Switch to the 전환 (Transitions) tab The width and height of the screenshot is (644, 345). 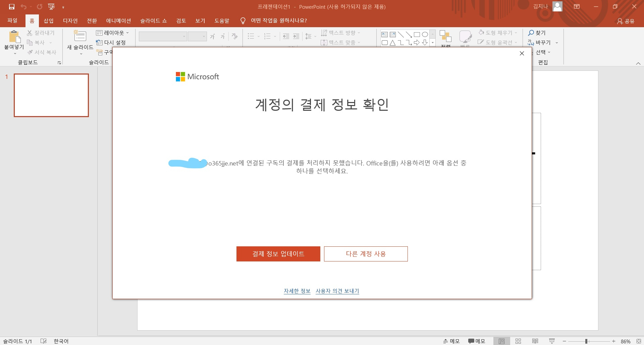92,21
